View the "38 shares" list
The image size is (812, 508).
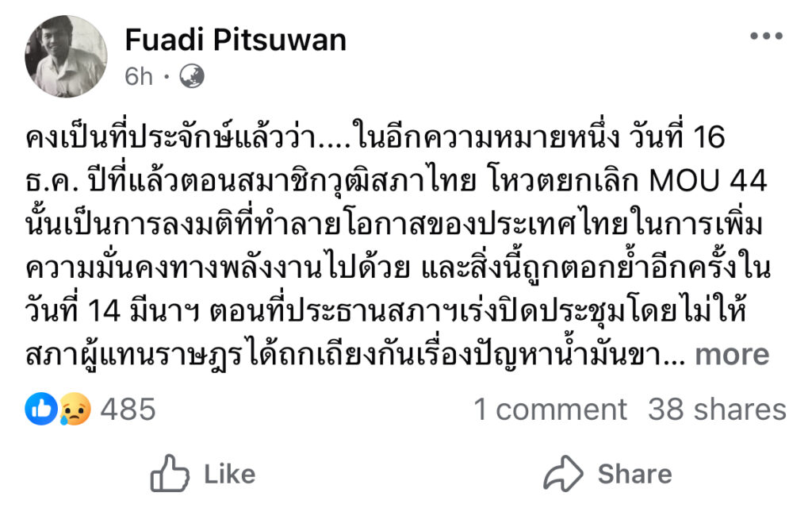tap(717, 410)
